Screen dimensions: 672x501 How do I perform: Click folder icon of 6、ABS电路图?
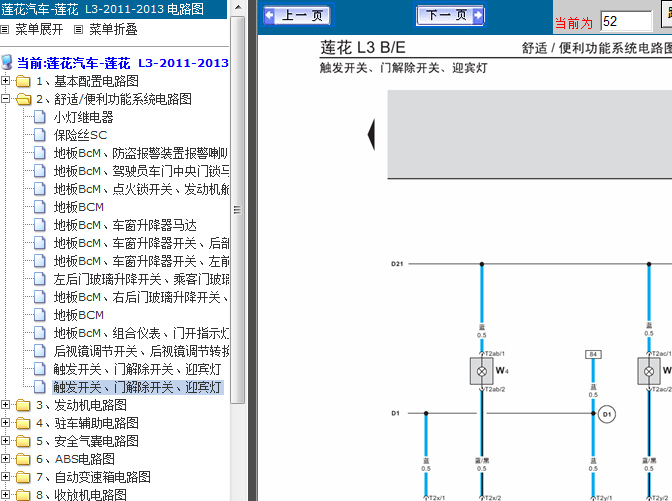click(23, 459)
